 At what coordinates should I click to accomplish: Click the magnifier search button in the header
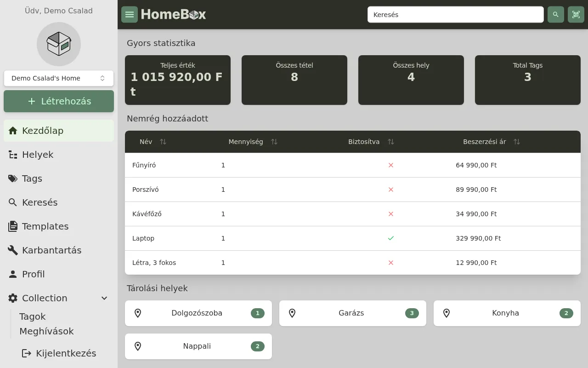556,15
